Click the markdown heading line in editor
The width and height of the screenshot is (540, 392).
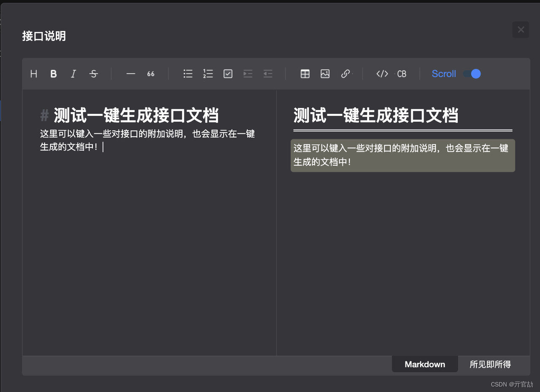point(130,115)
